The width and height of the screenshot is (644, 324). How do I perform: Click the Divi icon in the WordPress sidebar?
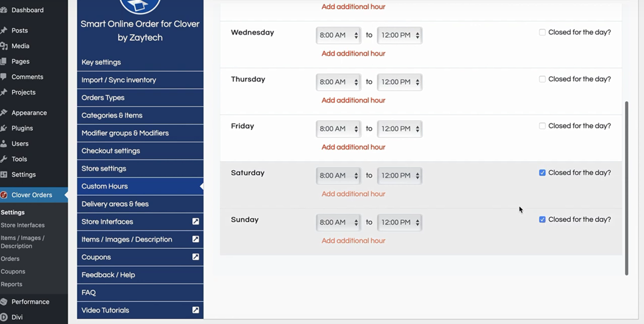[x=4, y=317]
